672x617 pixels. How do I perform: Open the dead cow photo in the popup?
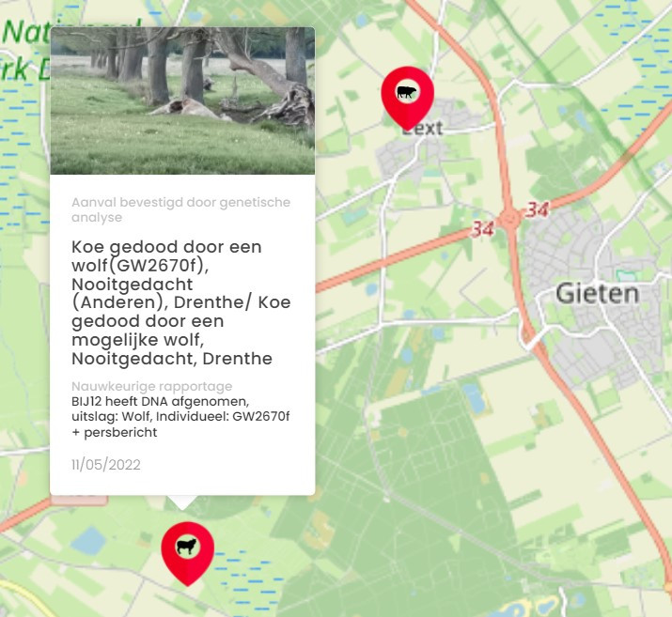click(x=182, y=100)
